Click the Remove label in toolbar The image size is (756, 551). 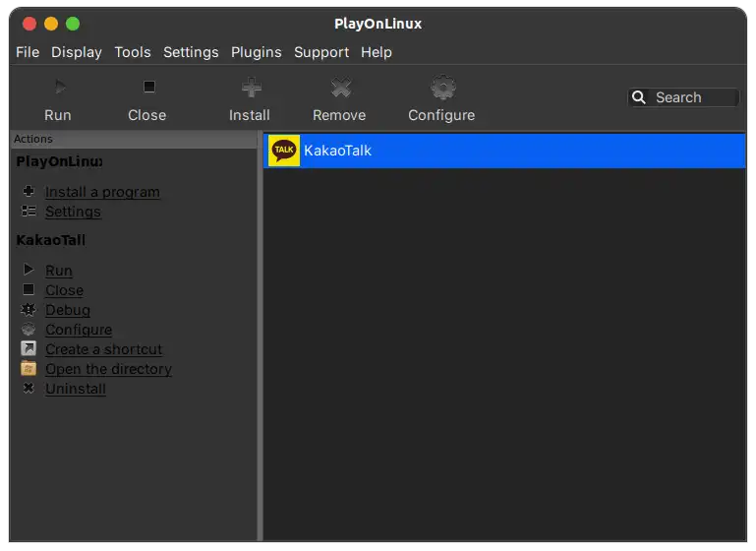coord(339,115)
